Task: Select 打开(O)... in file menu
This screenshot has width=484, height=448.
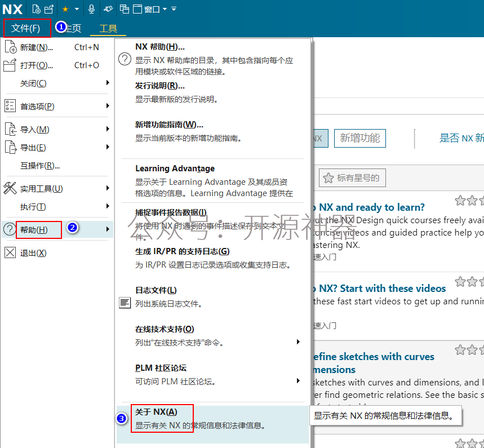Action: (x=57, y=65)
